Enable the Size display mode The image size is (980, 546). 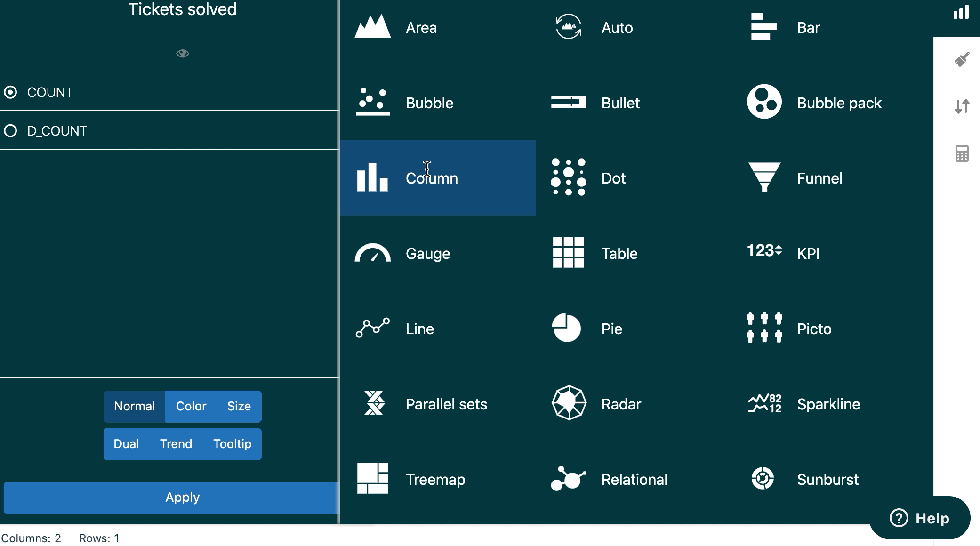click(x=239, y=405)
